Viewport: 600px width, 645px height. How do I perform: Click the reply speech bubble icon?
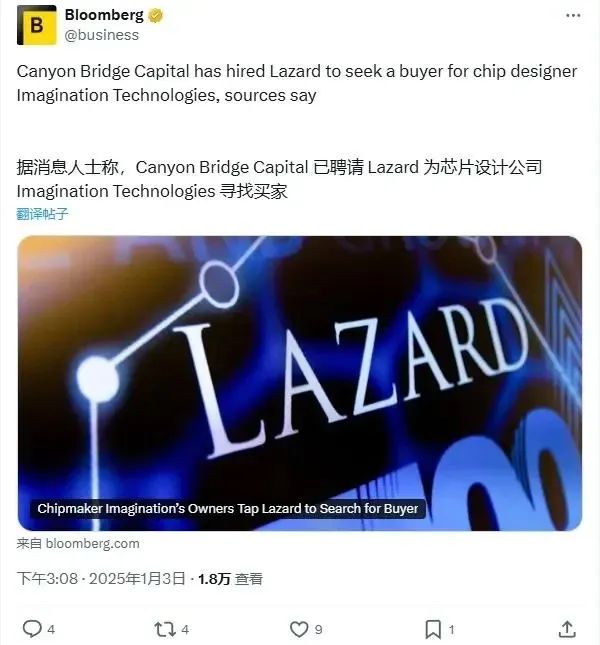coord(32,629)
